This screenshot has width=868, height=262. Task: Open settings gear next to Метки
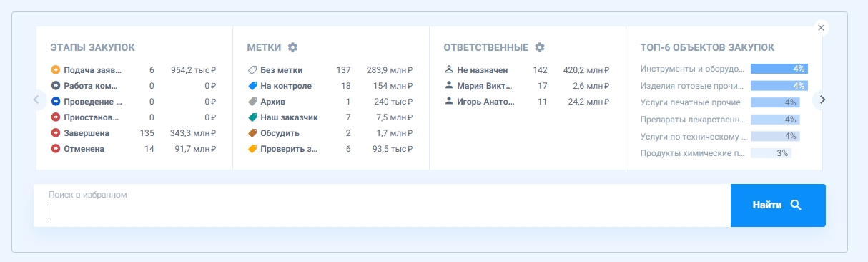click(292, 47)
